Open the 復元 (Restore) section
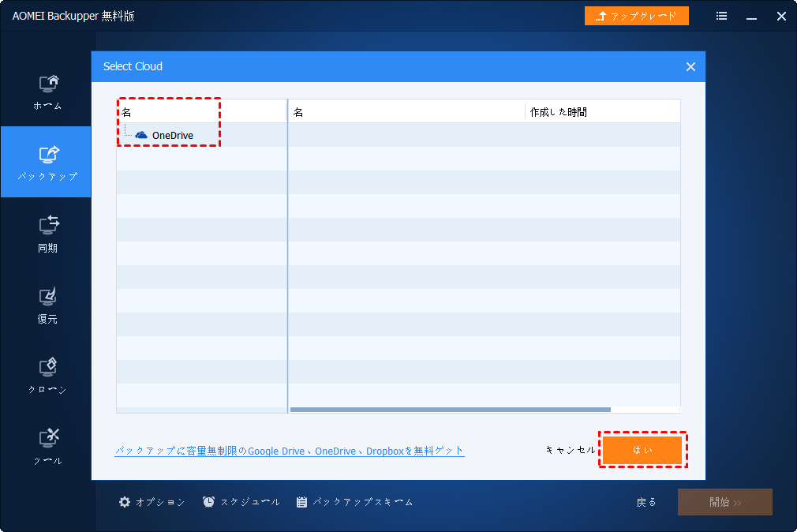Image resolution: width=797 pixels, height=532 pixels. pyautogui.click(x=47, y=305)
